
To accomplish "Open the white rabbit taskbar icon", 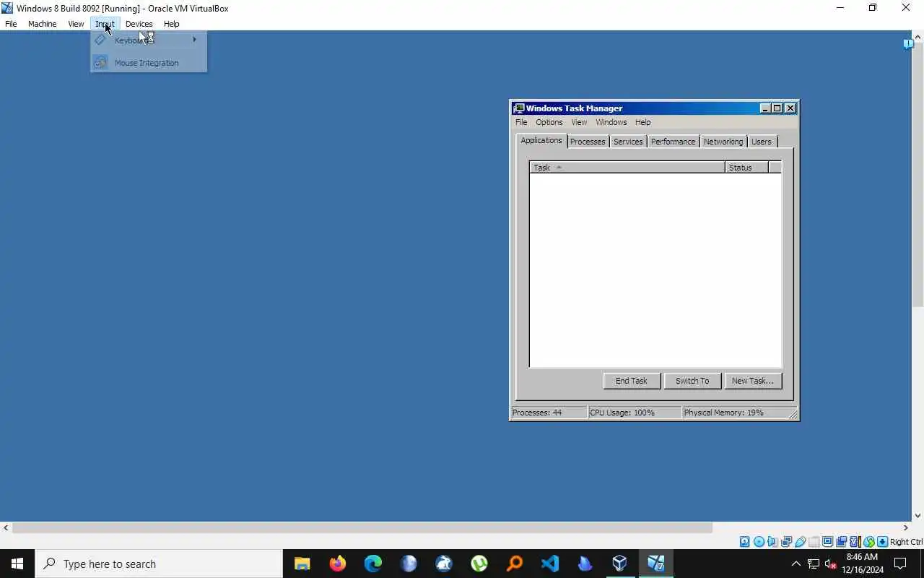I will pyautogui.click(x=443, y=564).
